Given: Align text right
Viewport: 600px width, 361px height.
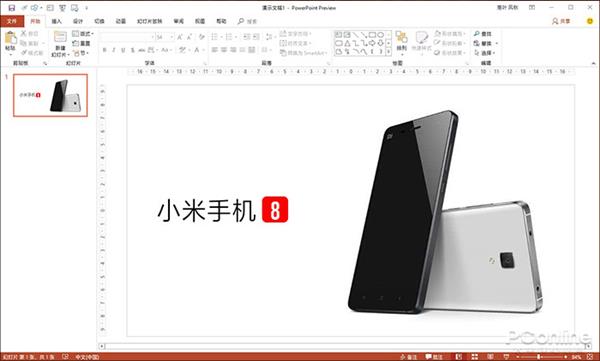Looking at the screenshot, I should pyautogui.click(x=233, y=50).
